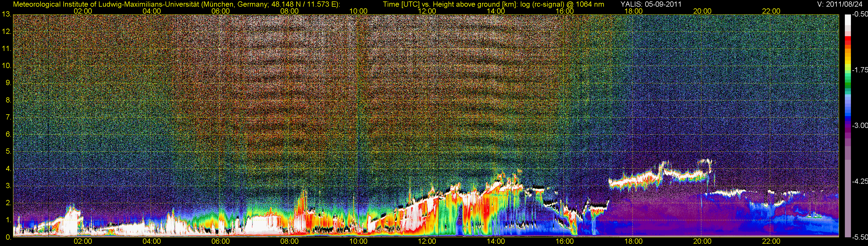The width and height of the screenshot is (868, 246).
Task: Click "12:00" on the bottom time axis
Action: [x=427, y=241]
